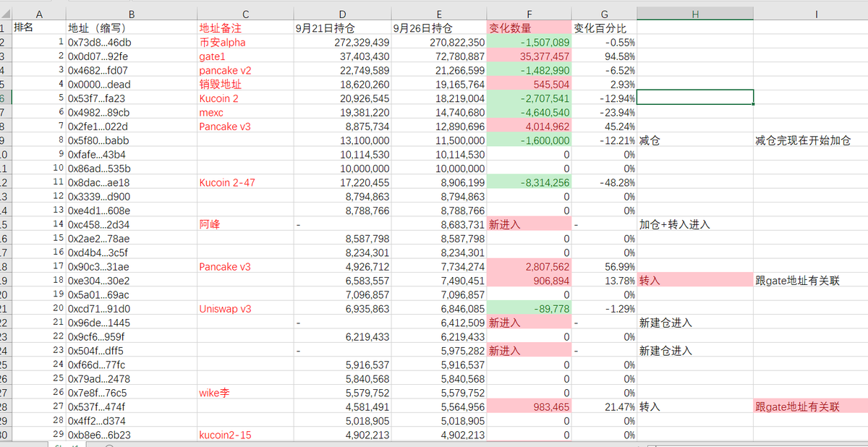Select column C header
The height and width of the screenshot is (447, 868).
[245, 14]
